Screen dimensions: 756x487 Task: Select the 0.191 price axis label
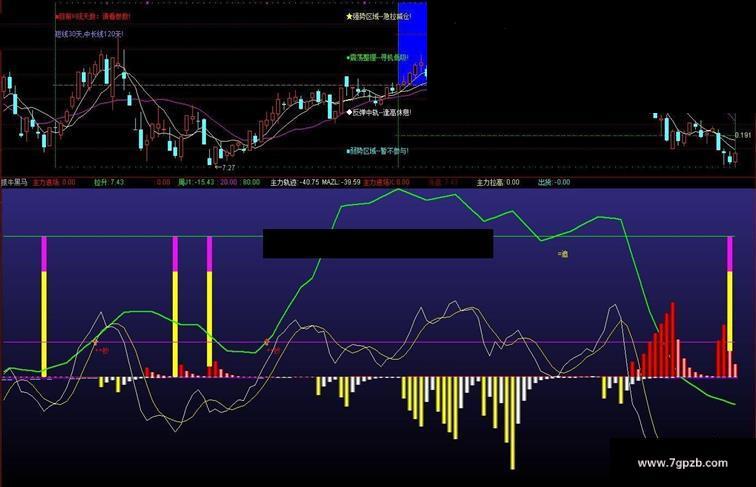pos(743,135)
